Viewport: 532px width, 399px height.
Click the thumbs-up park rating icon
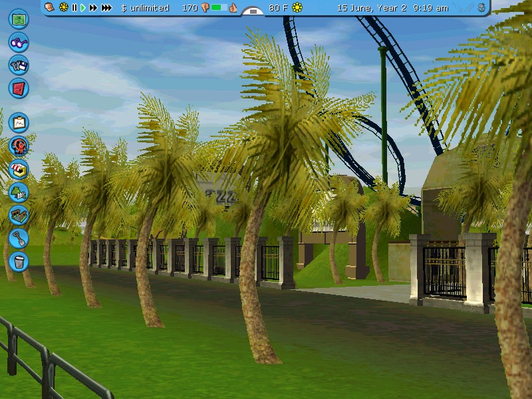click(233, 7)
